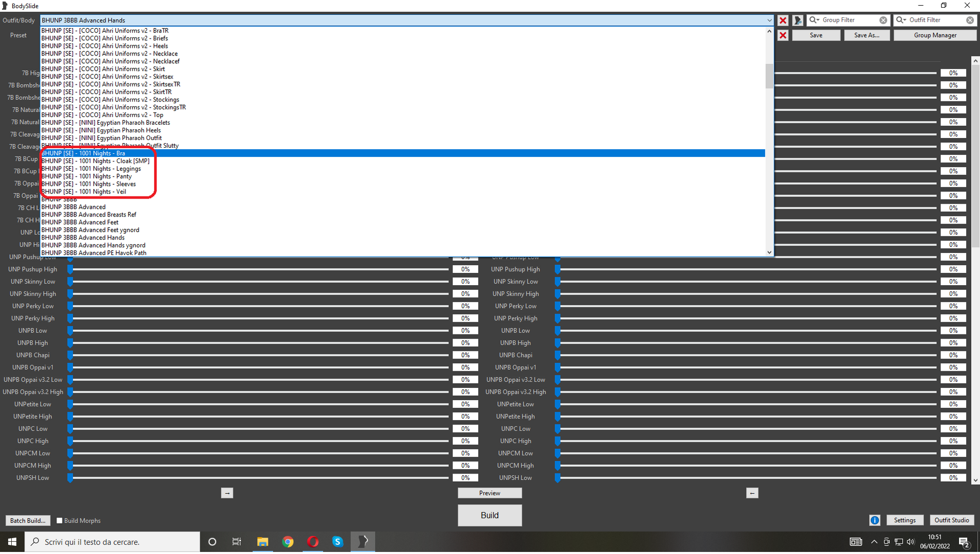Click the right UNPC High percent field
Screen dimensions: 980x554
(x=953, y=441)
